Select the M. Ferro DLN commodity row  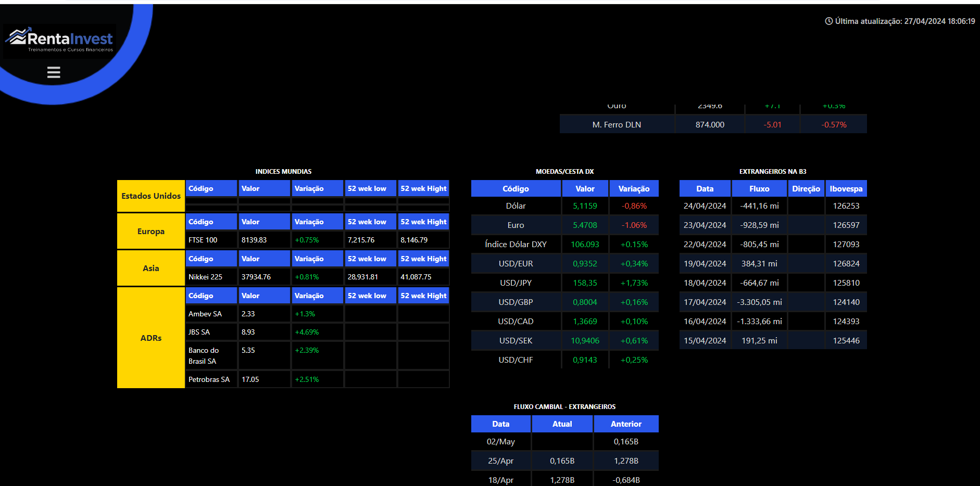tap(617, 125)
